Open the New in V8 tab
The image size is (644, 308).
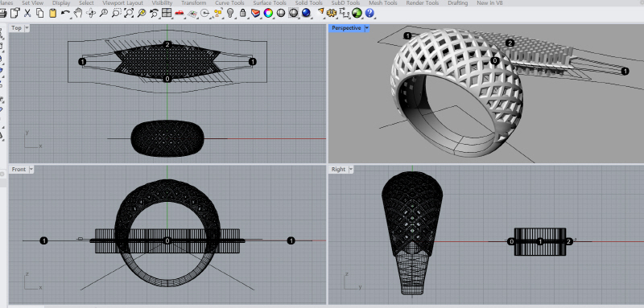point(489,3)
